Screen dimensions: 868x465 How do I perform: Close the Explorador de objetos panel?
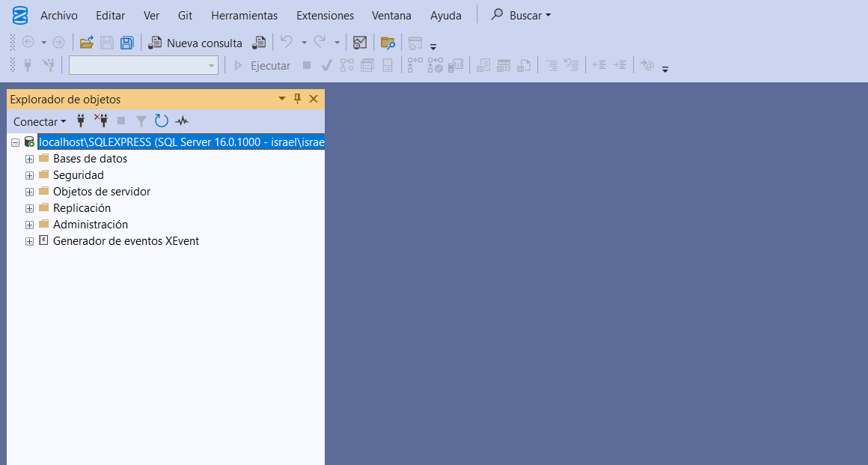tap(314, 99)
